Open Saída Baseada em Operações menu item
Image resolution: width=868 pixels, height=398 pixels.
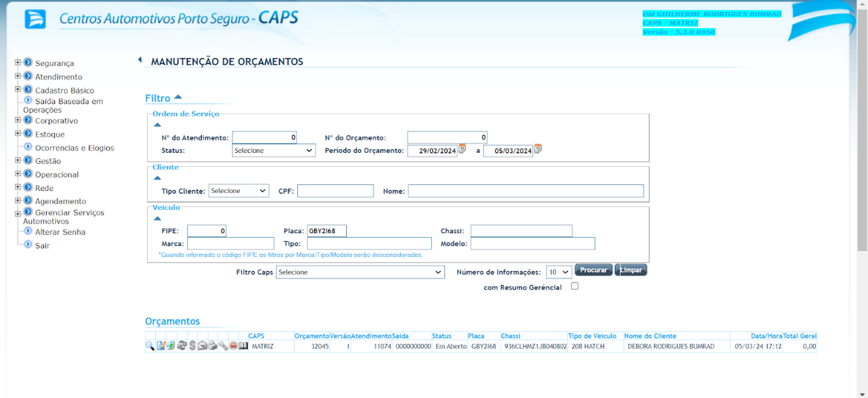click(63, 106)
